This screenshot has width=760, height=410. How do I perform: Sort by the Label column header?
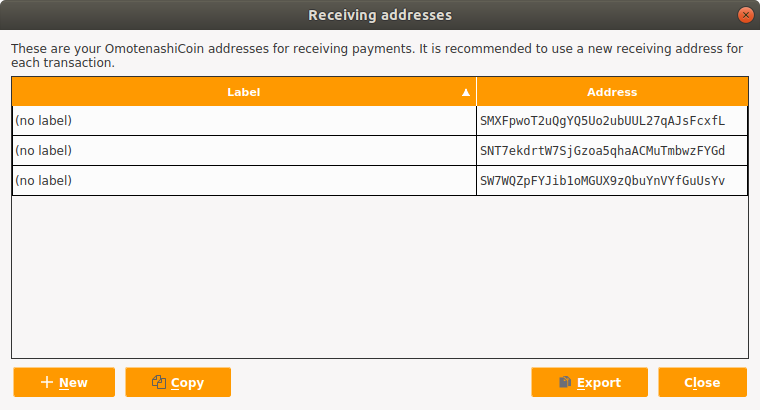[244, 92]
